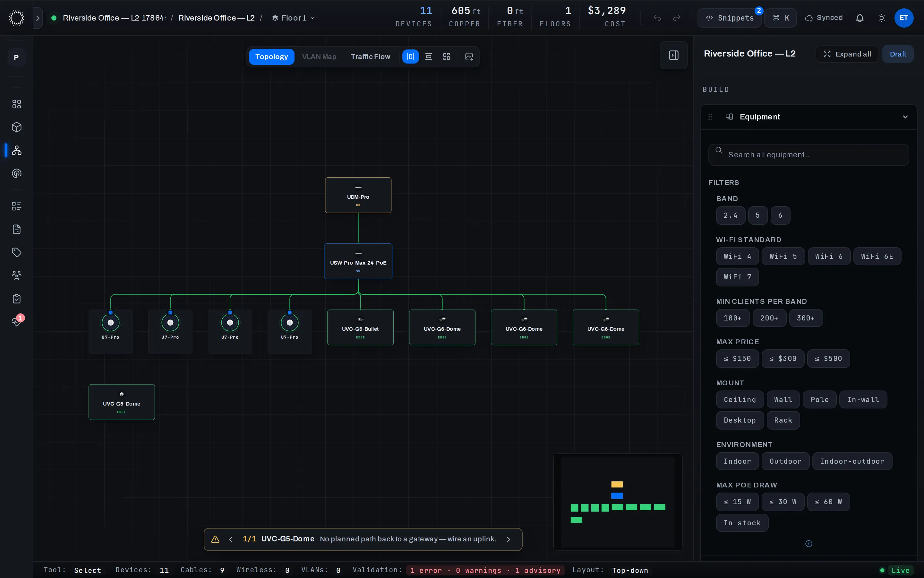Switch to the Traffic Flow tab
The height and width of the screenshot is (578, 924).
(370, 57)
